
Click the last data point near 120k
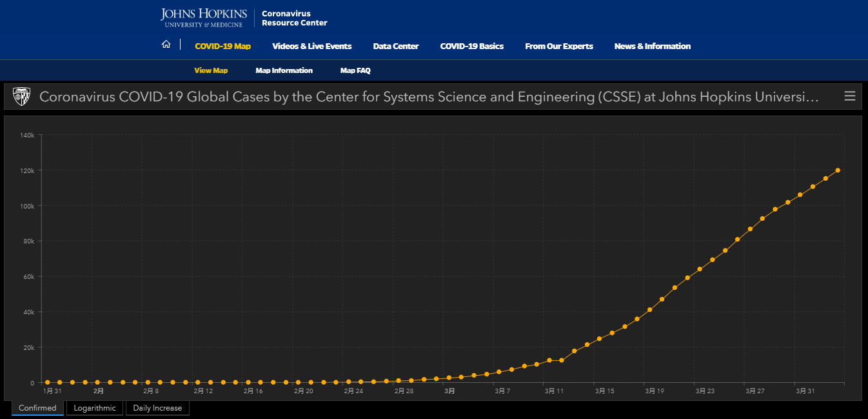838,170
